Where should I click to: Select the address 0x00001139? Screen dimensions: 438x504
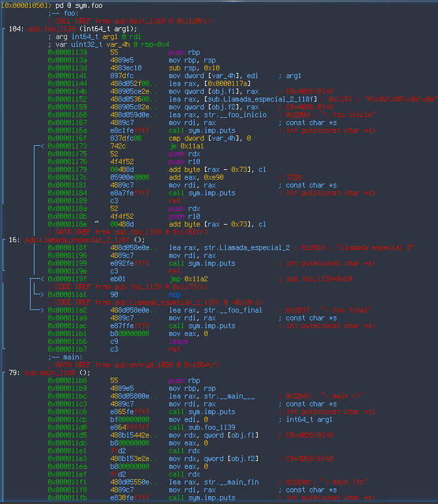coord(70,52)
